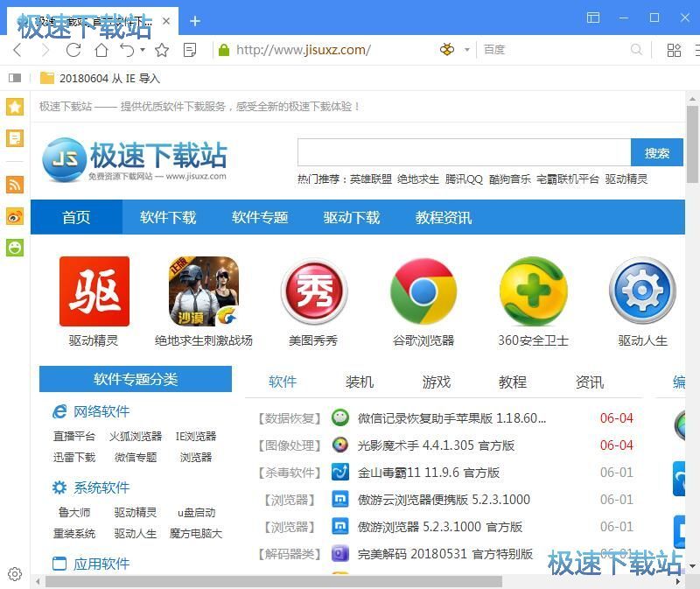
Task: Open the 腾讯QQ hot link
Action: 464,179
